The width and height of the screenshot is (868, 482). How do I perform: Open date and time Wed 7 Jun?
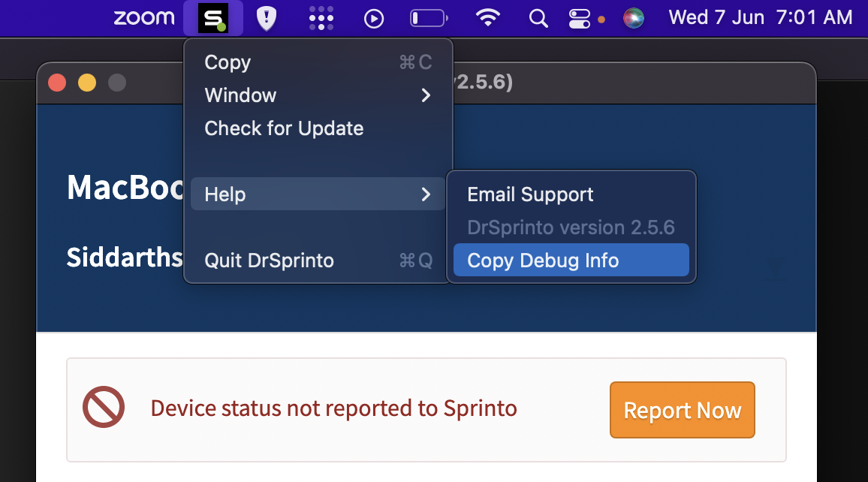[x=761, y=18]
